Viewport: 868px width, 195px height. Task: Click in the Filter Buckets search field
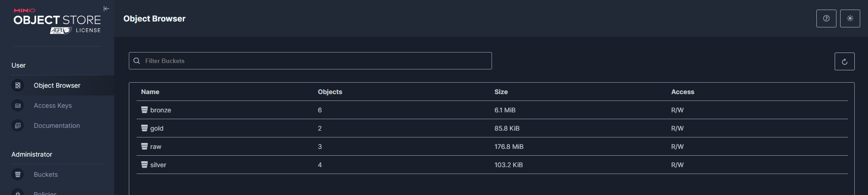click(315, 61)
